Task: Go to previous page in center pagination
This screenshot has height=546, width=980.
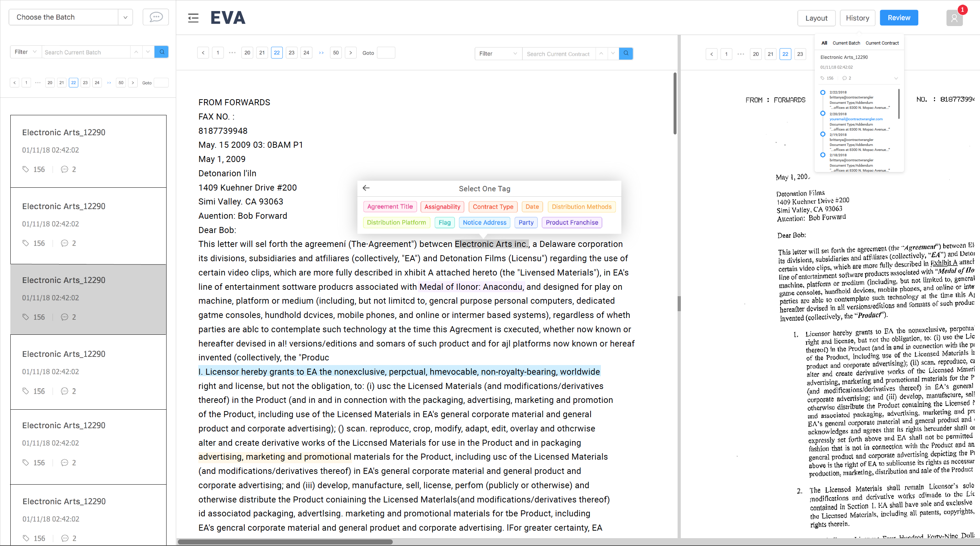Action: click(x=203, y=53)
